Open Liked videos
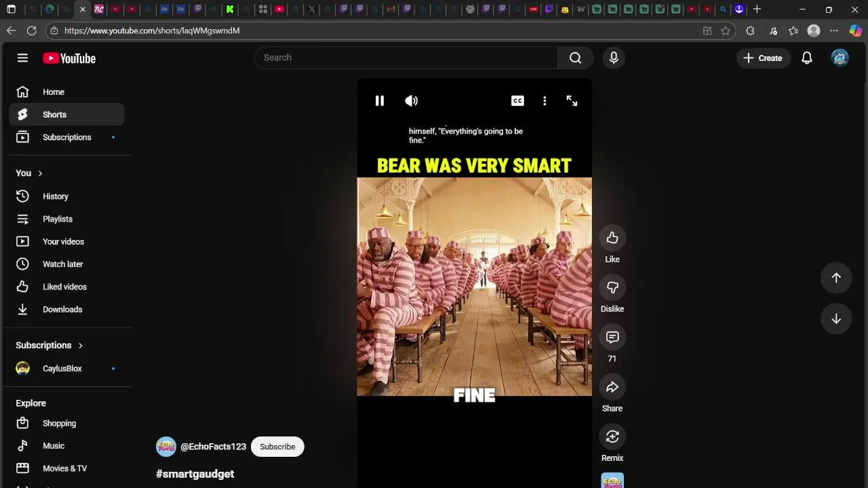Screen dimensions: 868x488 point(66,287)
